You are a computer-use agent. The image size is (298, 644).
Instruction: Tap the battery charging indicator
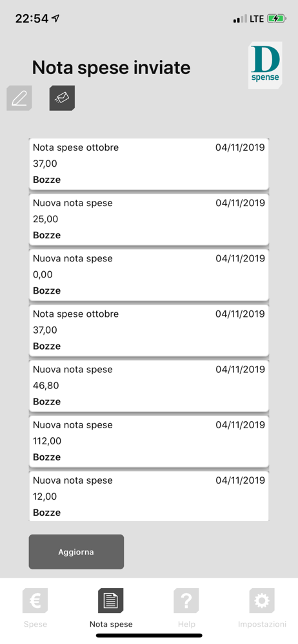(x=276, y=19)
